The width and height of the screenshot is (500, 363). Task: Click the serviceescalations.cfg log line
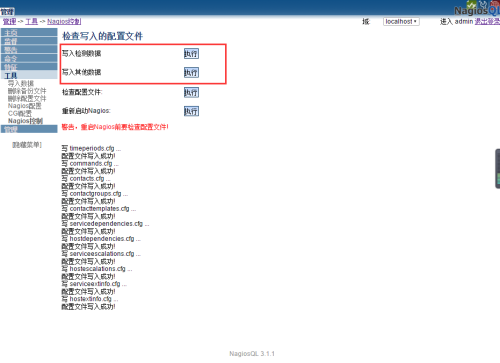click(x=101, y=254)
